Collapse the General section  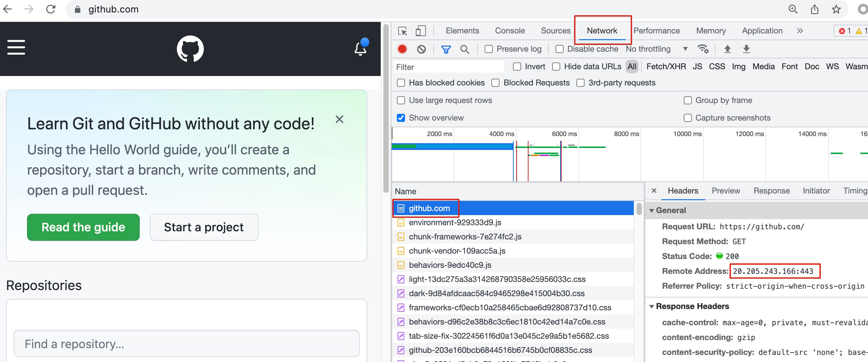[652, 210]
